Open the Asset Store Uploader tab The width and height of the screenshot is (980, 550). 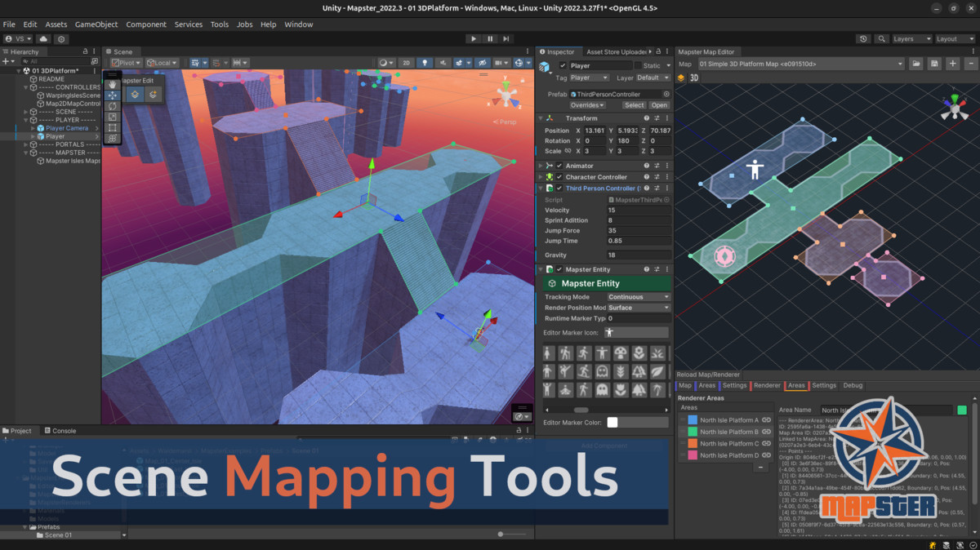point(617,51)
